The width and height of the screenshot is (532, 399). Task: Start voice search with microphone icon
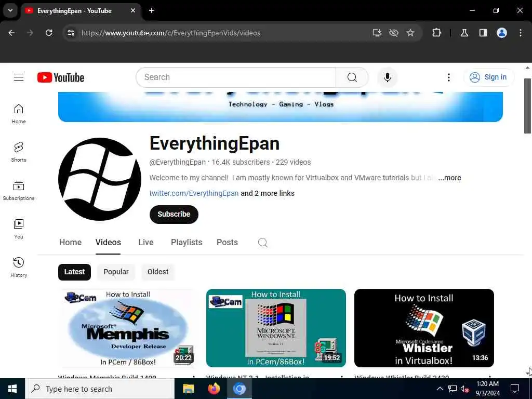click(387, 77)
